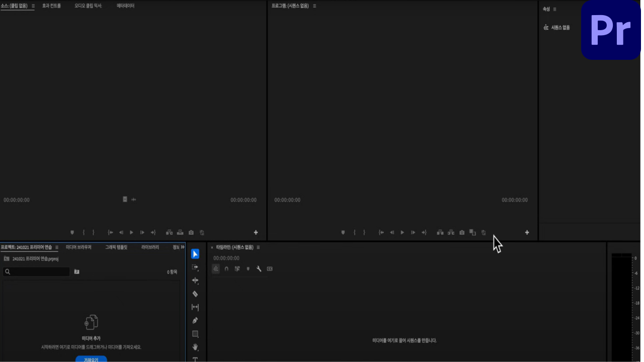Step back one frame in Program monitor
Image resolution: width=644 pixels, height=362 pixels.
pyautogui.click(x=392, y=232)
